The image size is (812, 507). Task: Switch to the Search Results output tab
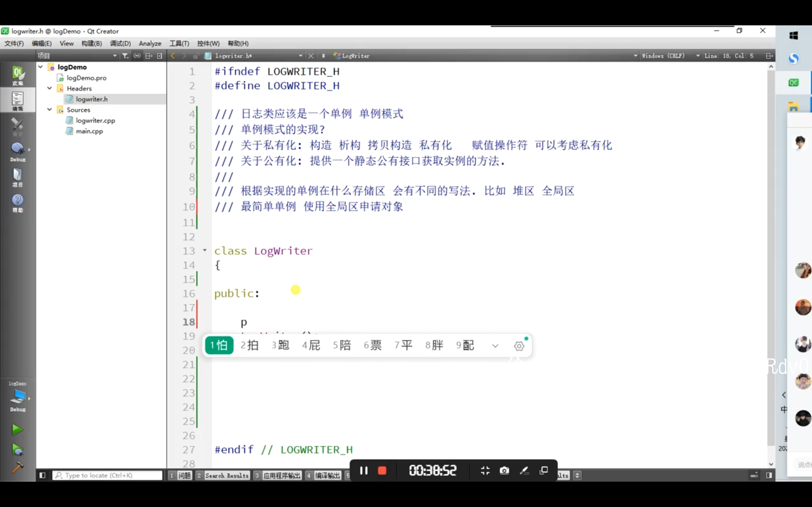(x=226, y=476)
